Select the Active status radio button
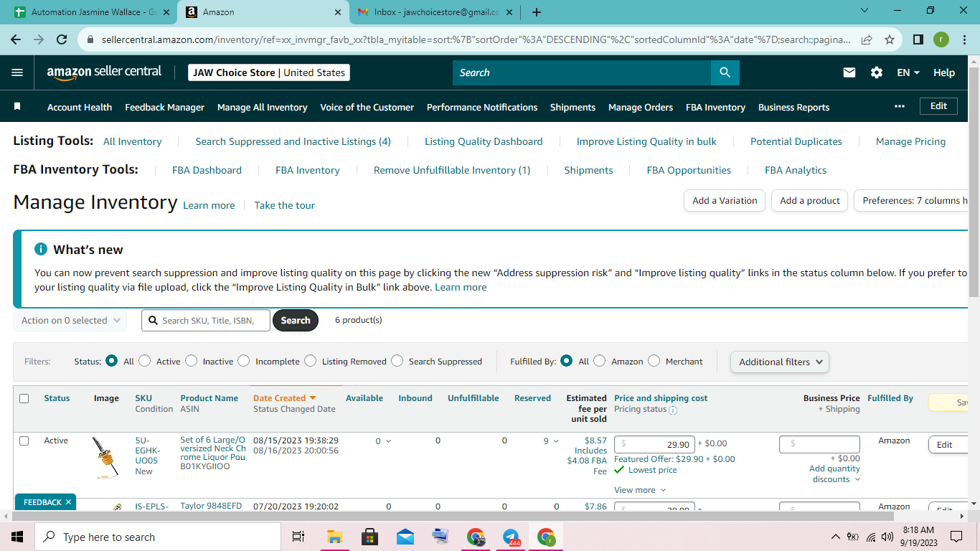Screen dimensions: 980x551 click(x=145, y=361)
